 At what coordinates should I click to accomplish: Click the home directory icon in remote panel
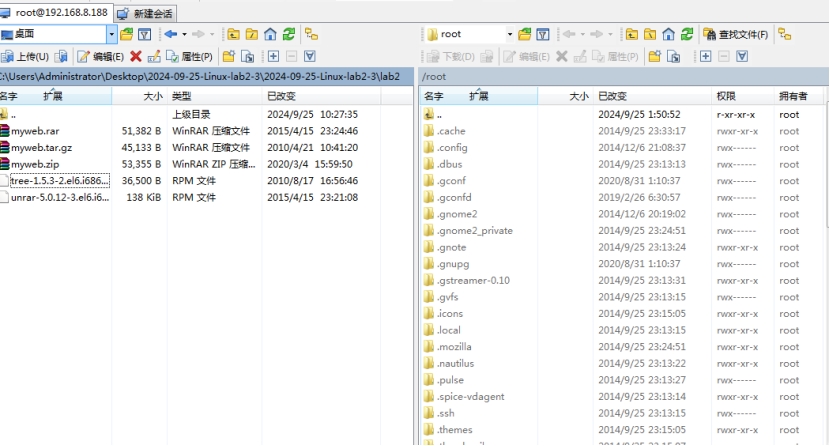click(x=668, y=34)
